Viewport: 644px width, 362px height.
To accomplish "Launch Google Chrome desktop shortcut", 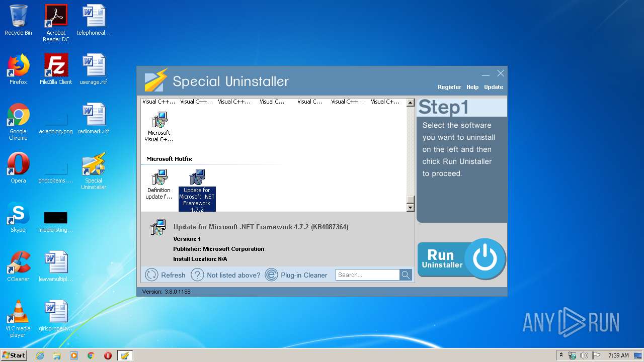I will point(18,122).
